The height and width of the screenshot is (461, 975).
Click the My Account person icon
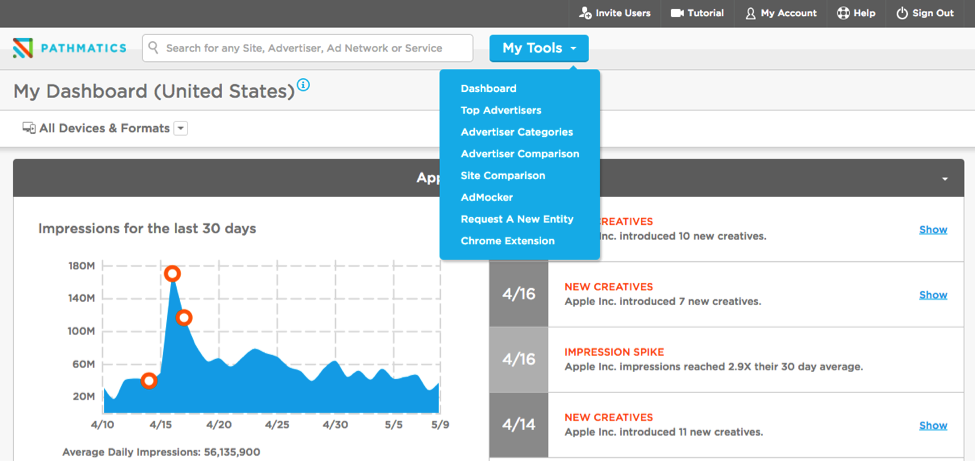(x=751, y=13)
